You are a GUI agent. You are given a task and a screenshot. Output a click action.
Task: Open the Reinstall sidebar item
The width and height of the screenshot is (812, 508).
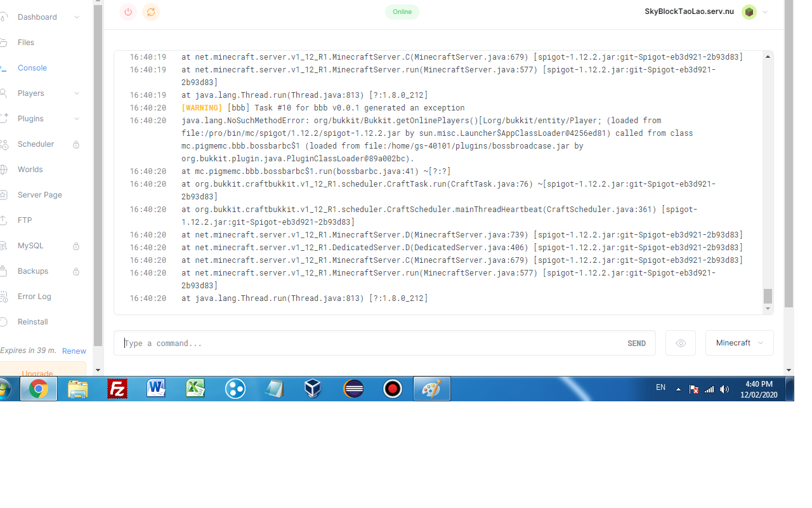[x=33, y=322]
